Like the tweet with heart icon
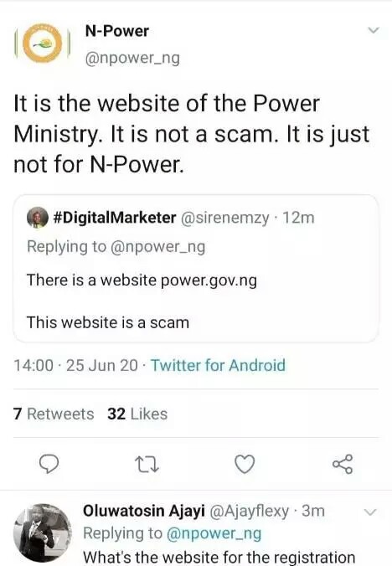392x566 pixels. tap(245, 464)
